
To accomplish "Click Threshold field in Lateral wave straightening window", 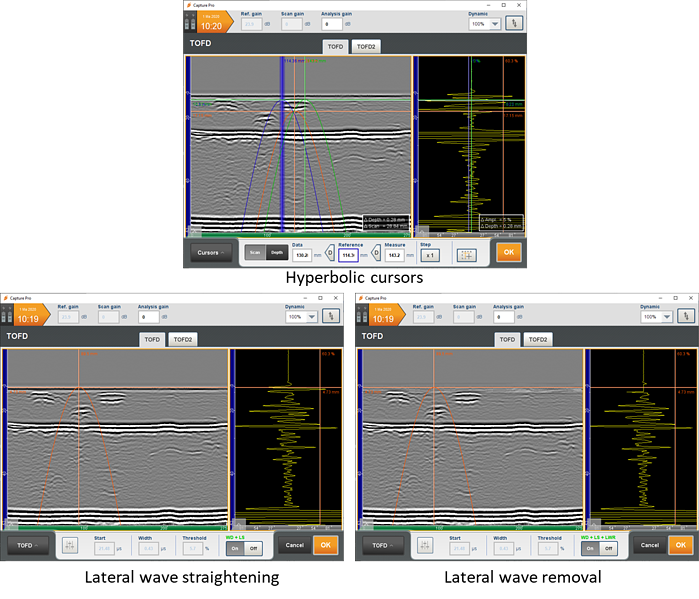I will click(193, 548).
